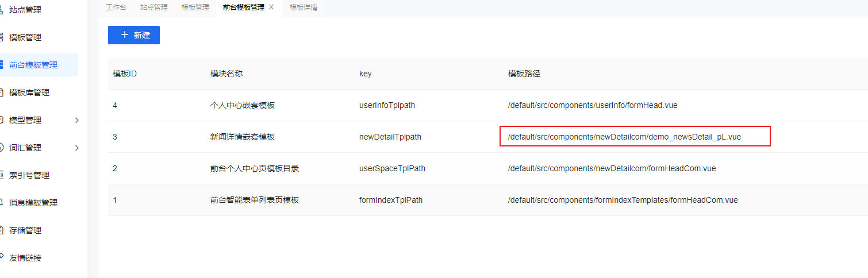Viewport: 868px width, 278px height.
Task: Click the 模板路径 column header
Action: pyautogui.click(x=524, y=74)
